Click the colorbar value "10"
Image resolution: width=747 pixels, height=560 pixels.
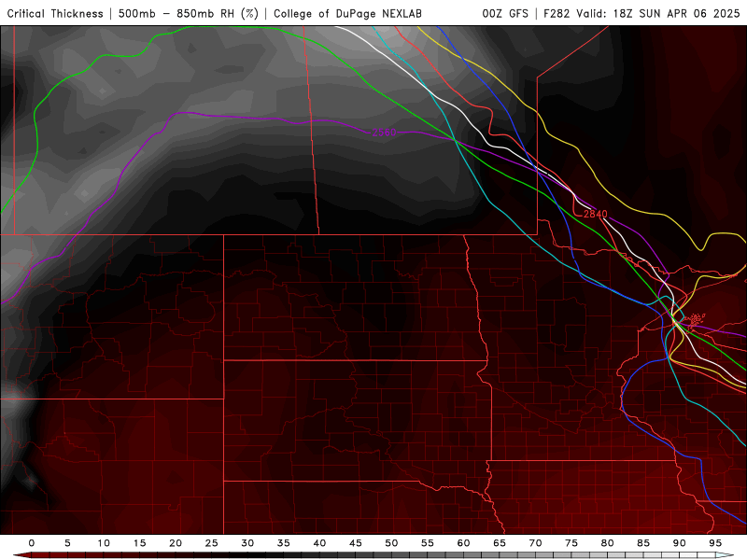tap(104, 543)
